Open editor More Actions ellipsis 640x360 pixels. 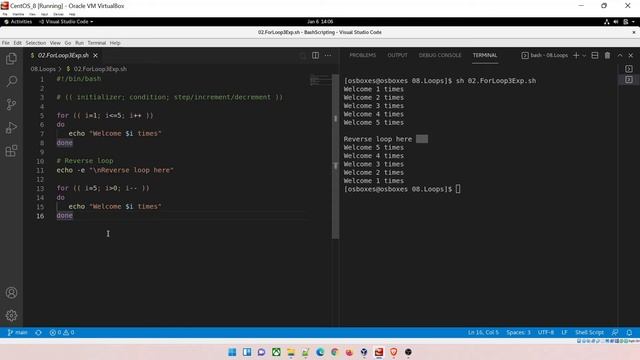pos(328,55)
